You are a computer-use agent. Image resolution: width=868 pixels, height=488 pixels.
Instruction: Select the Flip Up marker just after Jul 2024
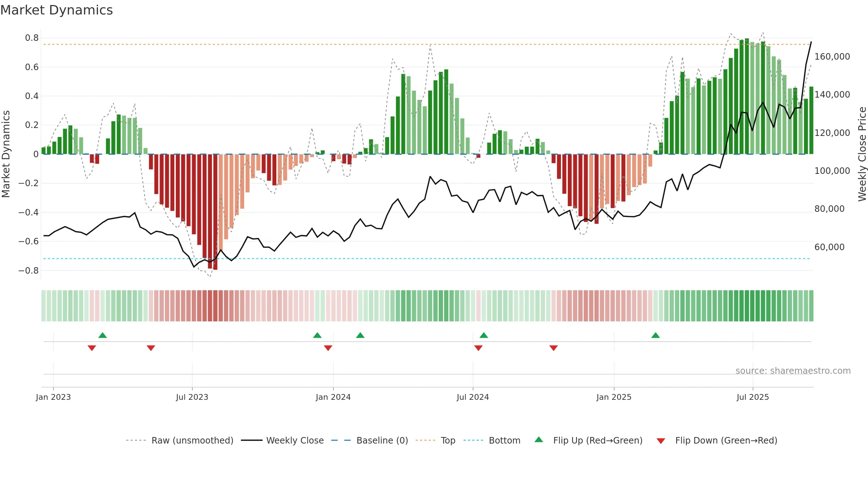coord(484,335)
